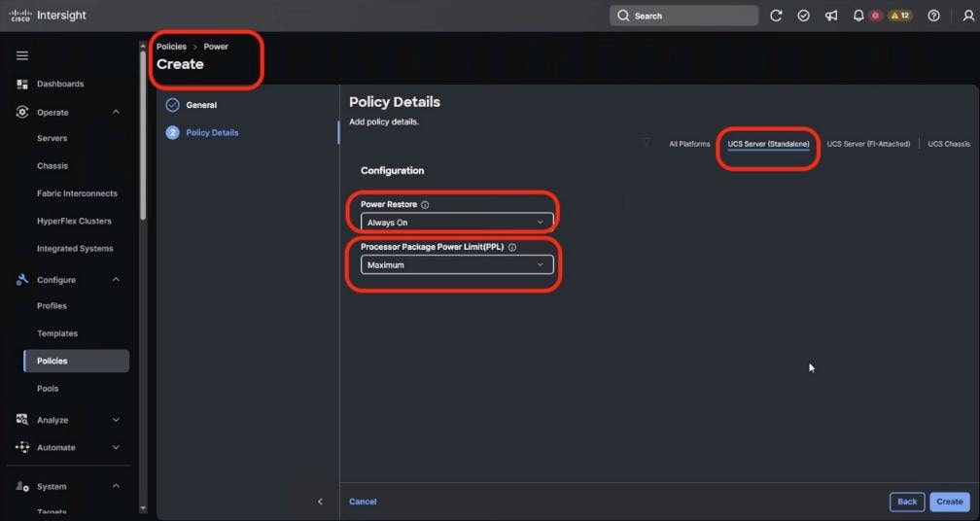
Task: Click the Operate section icon
Action: pos(22,112)
